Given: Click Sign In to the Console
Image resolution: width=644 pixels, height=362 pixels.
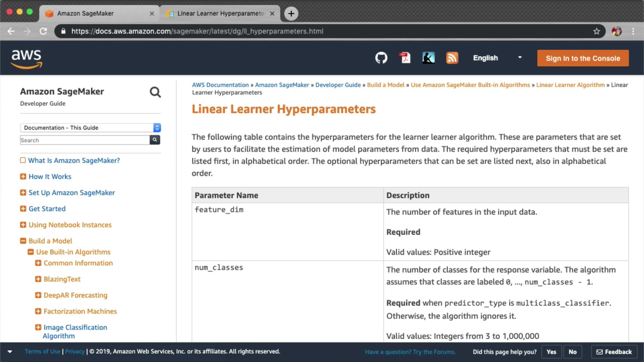Looking at the screenshot, I should click(583, 58).
